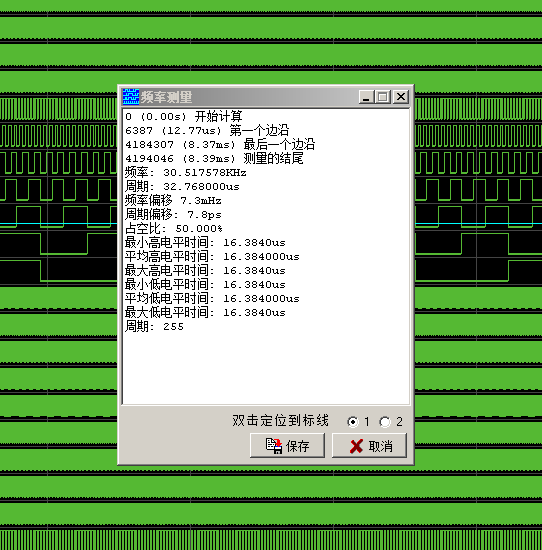Select the 测量的结尾 entry at 8.39ms
Image resolution: width=542 pixels, height=550 pixels.
point(214,159)
